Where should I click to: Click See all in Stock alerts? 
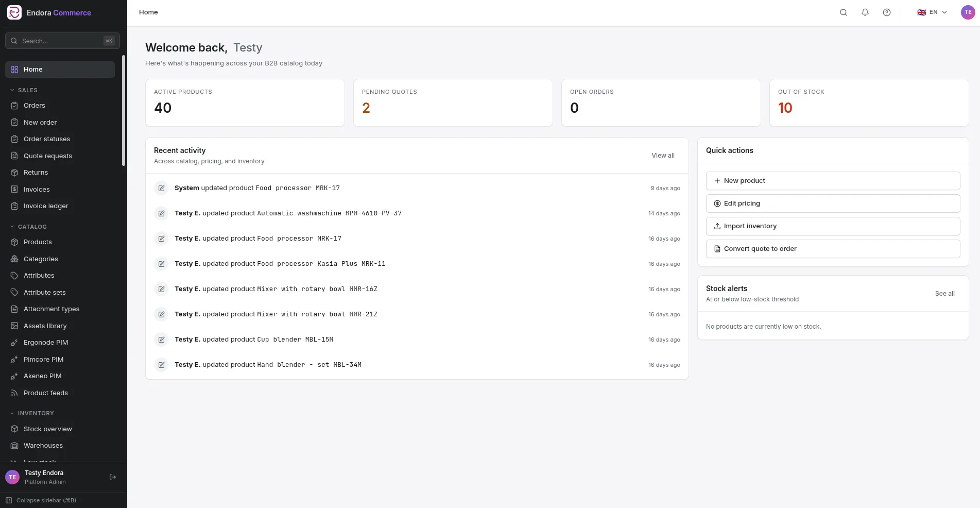944,294
